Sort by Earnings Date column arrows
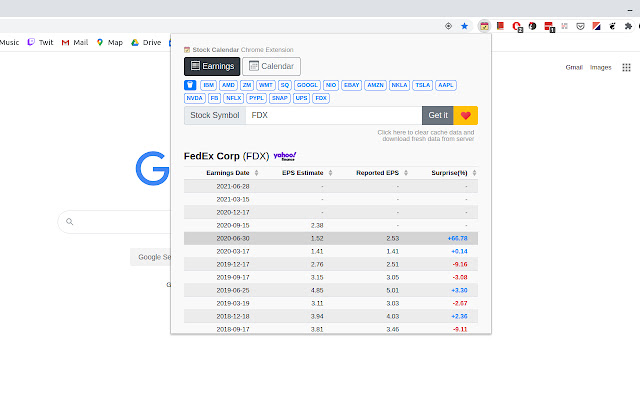This screenshot has width=640, height=400. coord(256,173)
